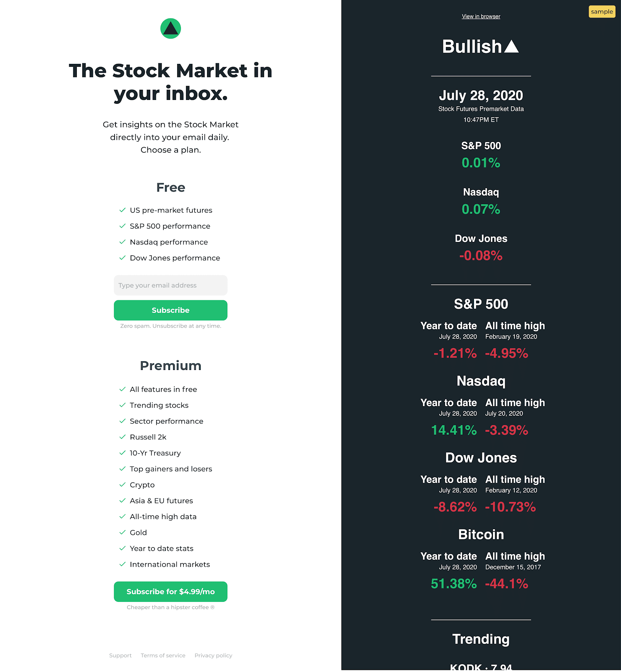Click checkmark beside Sector performance
621x672 pixels.
pyautogui.click(x=123, y=421)
